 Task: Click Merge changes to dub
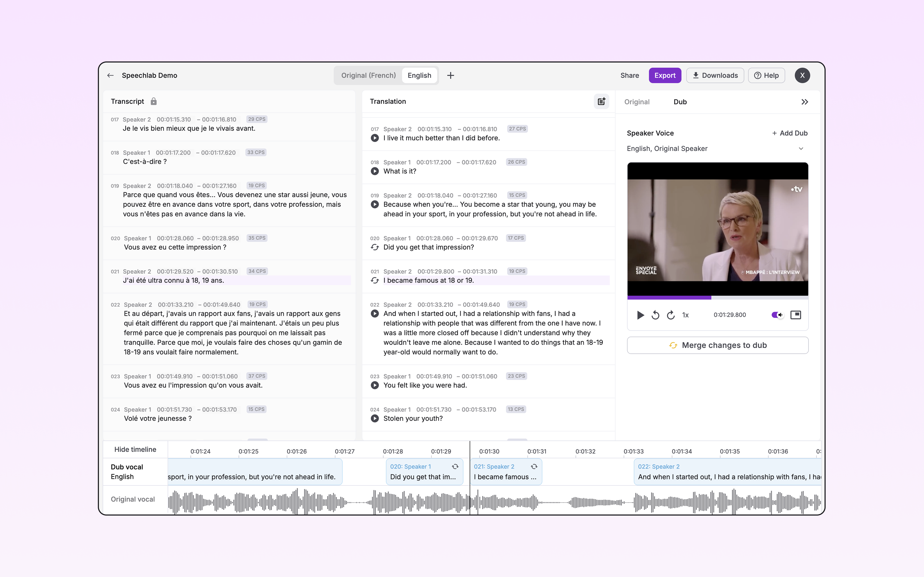click(717, 345)
